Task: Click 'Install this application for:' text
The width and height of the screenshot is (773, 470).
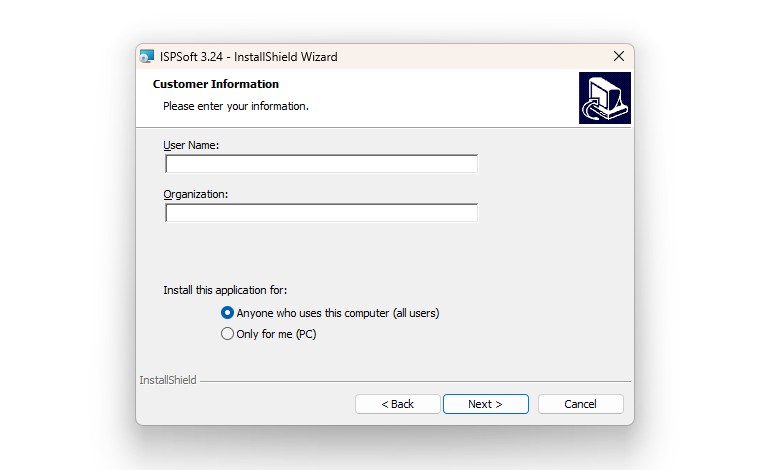Action: pos(225,290)
